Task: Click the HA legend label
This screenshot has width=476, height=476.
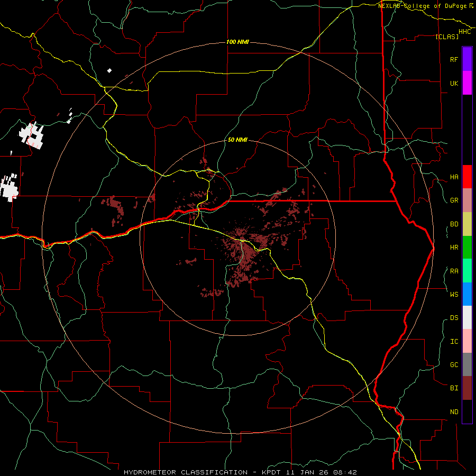Action: click(454, 177)
